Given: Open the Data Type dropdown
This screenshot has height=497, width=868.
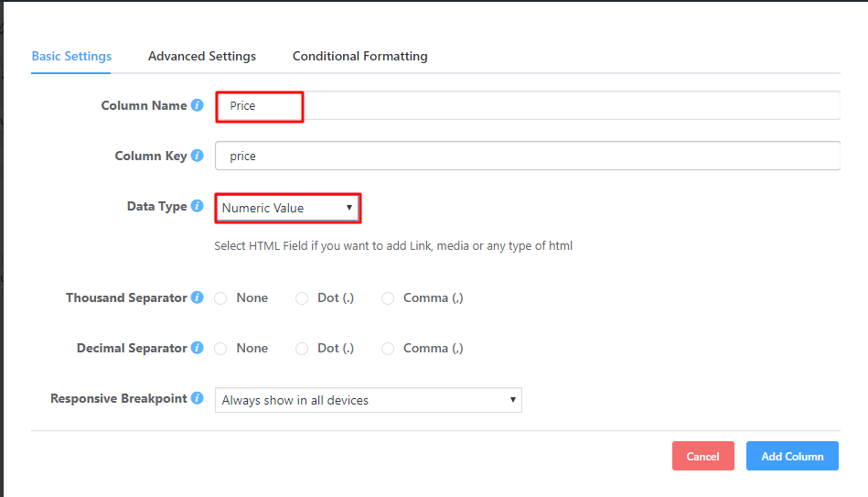Looking at the screenshot, I should (x=287, y=208).
